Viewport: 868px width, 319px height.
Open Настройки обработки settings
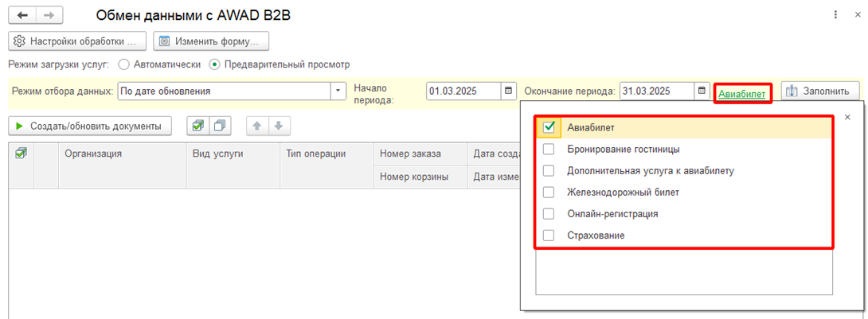click(77, 41)
